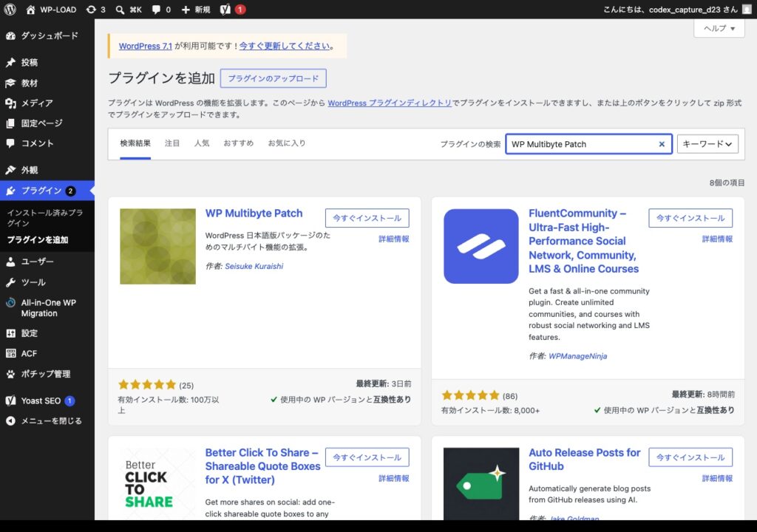
Task: Install WP Multibyte Patch now
Action: [x=367, y=218]
